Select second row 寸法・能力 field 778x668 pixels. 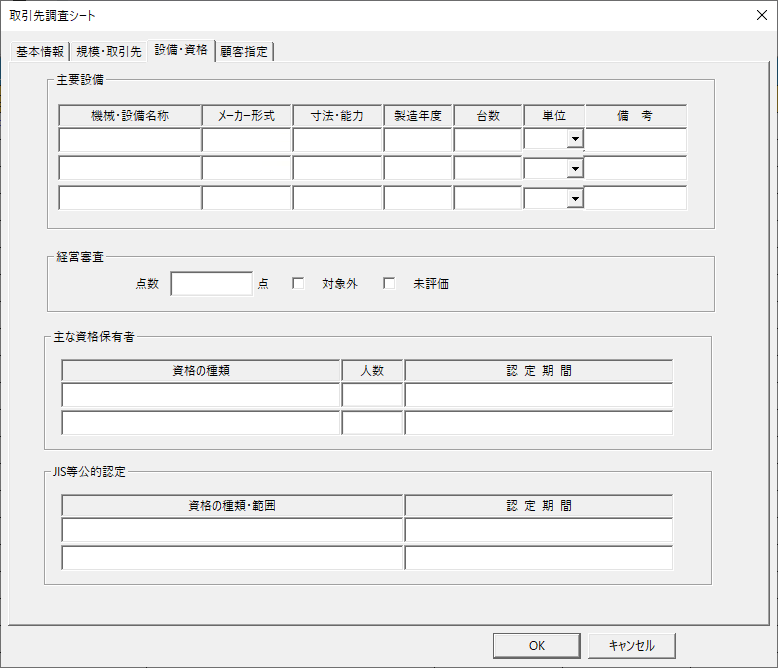pyautogui.click(x=337, y=169)
